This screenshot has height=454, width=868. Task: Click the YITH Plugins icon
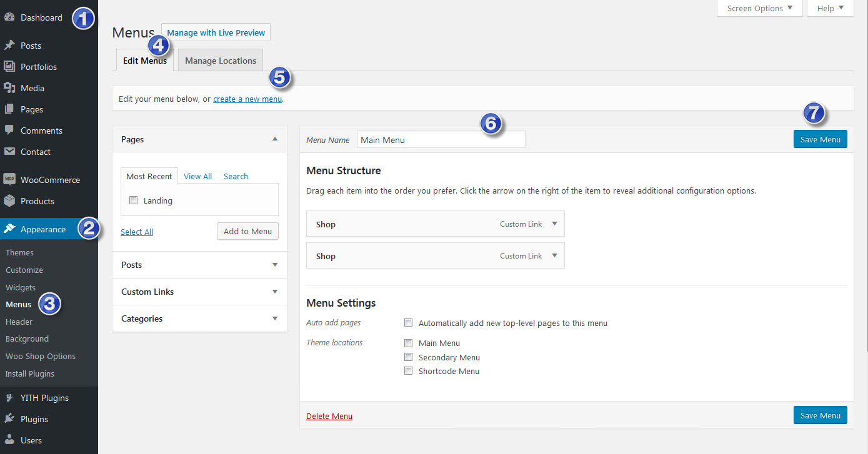[9, 398]
